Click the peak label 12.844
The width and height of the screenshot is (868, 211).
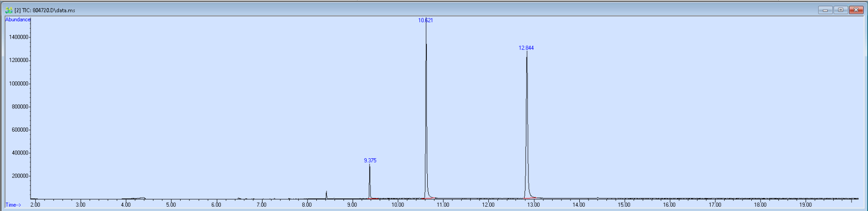[x=526, y=48]
